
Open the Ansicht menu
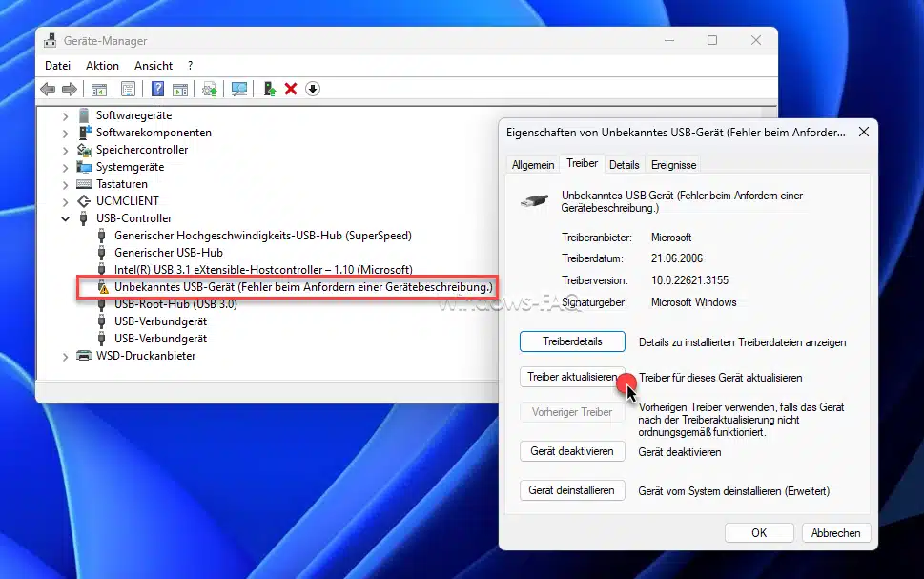[154, 66]
